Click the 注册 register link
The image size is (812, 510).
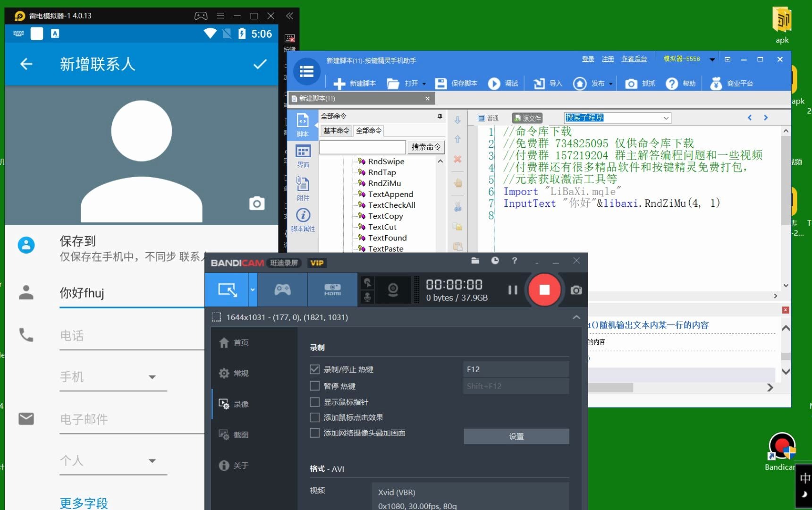608,59
